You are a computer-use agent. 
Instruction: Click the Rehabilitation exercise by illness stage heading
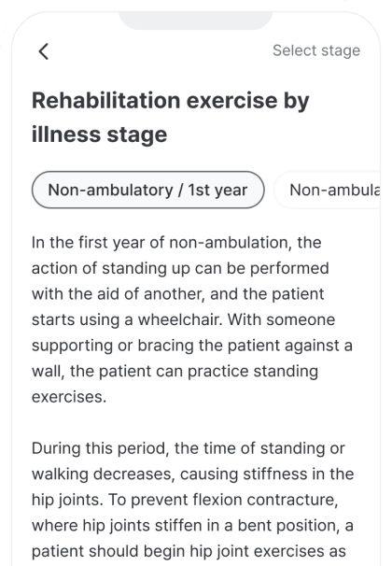171,117
